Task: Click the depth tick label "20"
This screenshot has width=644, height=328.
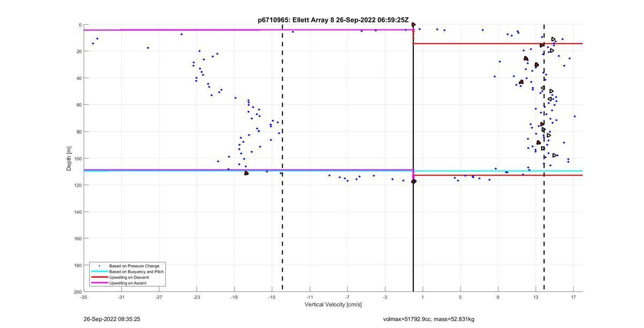Action: pos(79,52)
